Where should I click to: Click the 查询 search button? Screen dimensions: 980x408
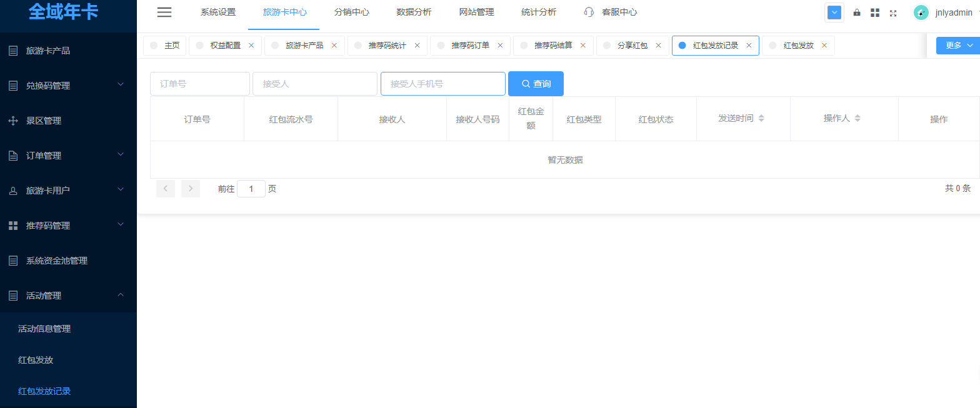coord(536,84)
